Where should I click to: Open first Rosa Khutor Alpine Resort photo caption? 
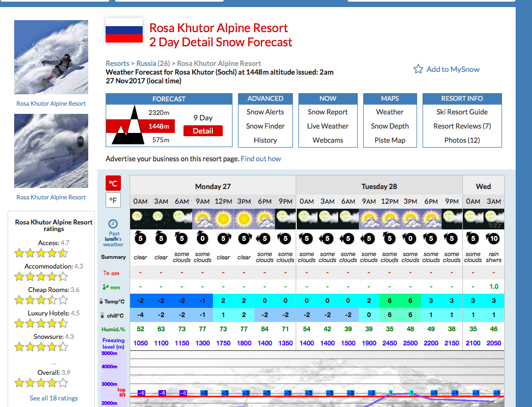coord(51,104)
